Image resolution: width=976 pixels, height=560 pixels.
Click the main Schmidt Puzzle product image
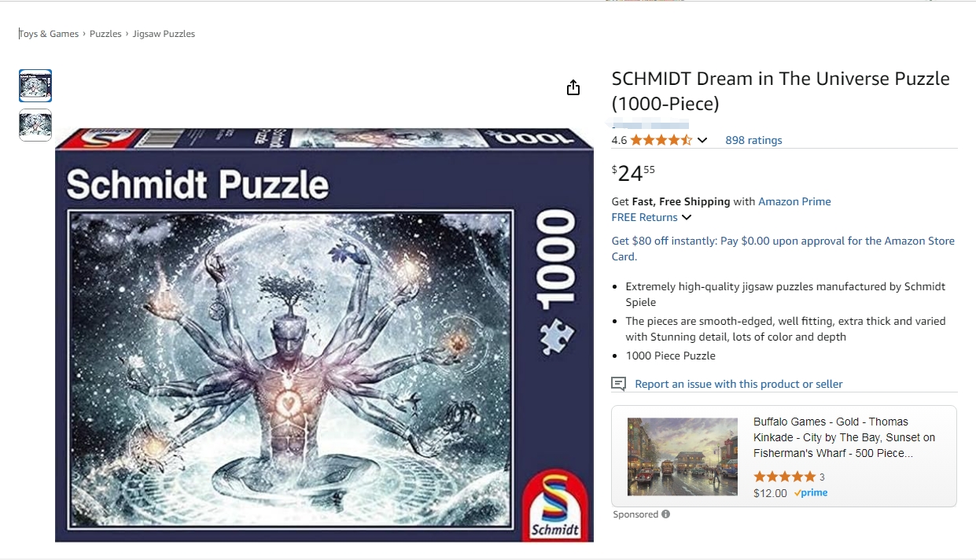click(x=324, y=335)
